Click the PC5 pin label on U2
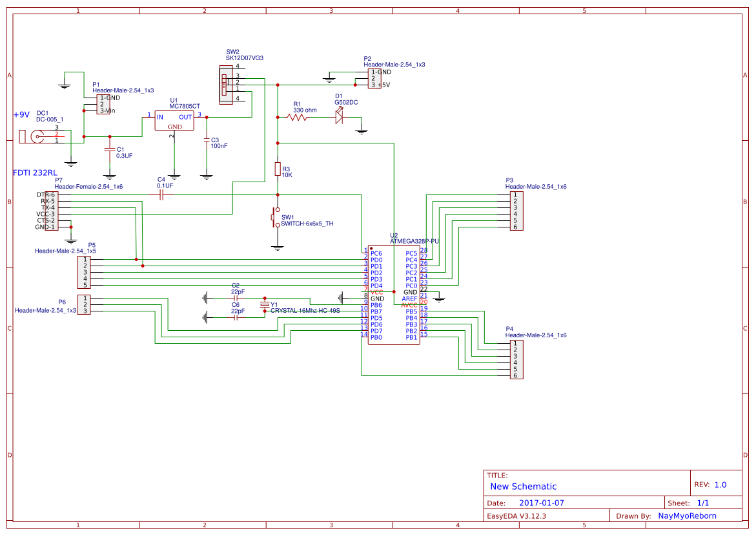Image resolution: width=756 pixels, height=535 pixels. pos(411,254)
